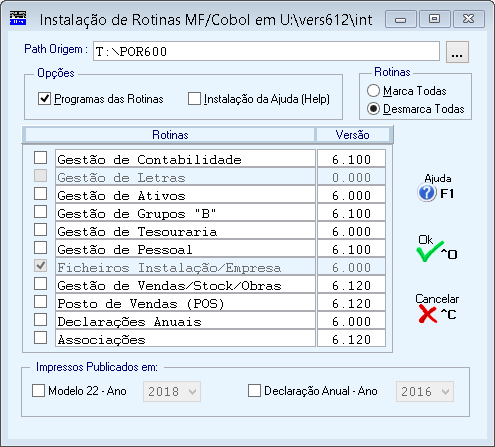The height and width of the screenshot is (447, 495).
Task: Uncheck Programas das Rotinas checkbox
Action: tap(44, 99)
